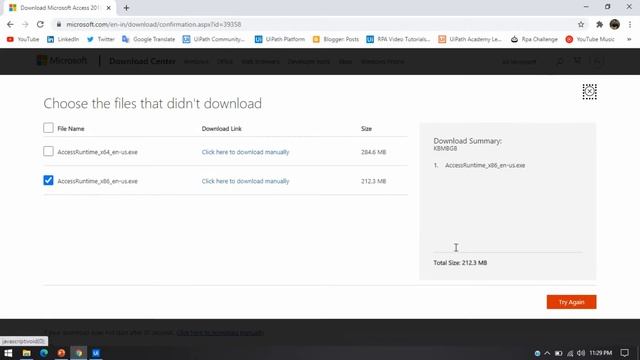Viewport: 640px width, 360px height.
Task: Open the UiPath Platform bookmark
Action: 280,39
